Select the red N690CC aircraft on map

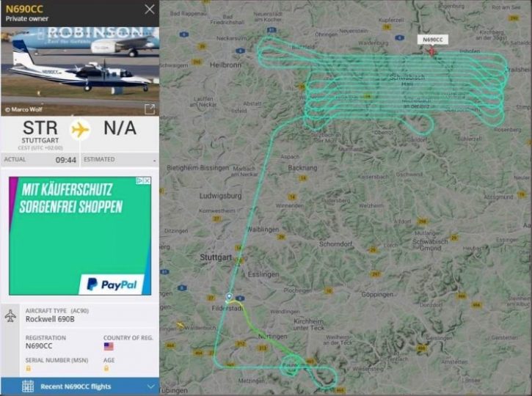point(431,51)
